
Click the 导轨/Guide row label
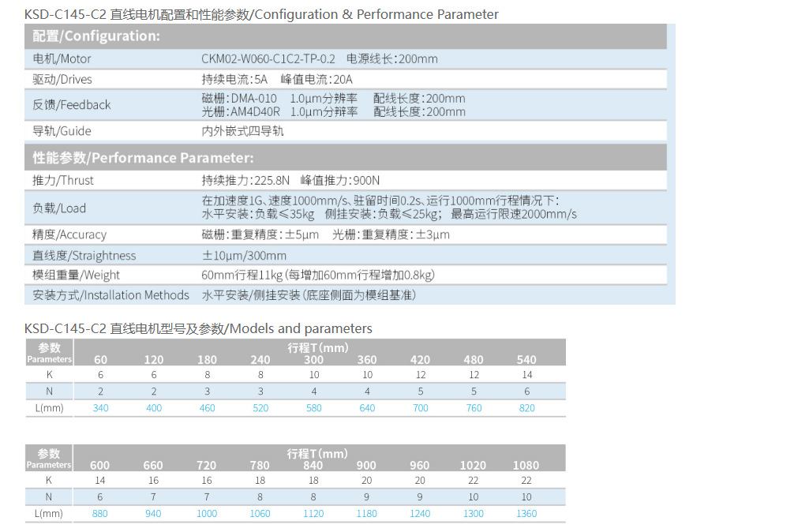[x=62, y=131]
